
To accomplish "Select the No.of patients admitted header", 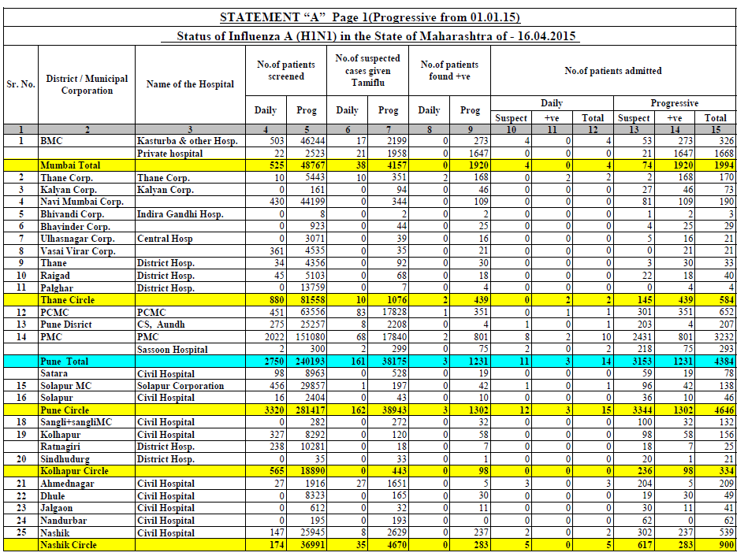I will (612, 71).
